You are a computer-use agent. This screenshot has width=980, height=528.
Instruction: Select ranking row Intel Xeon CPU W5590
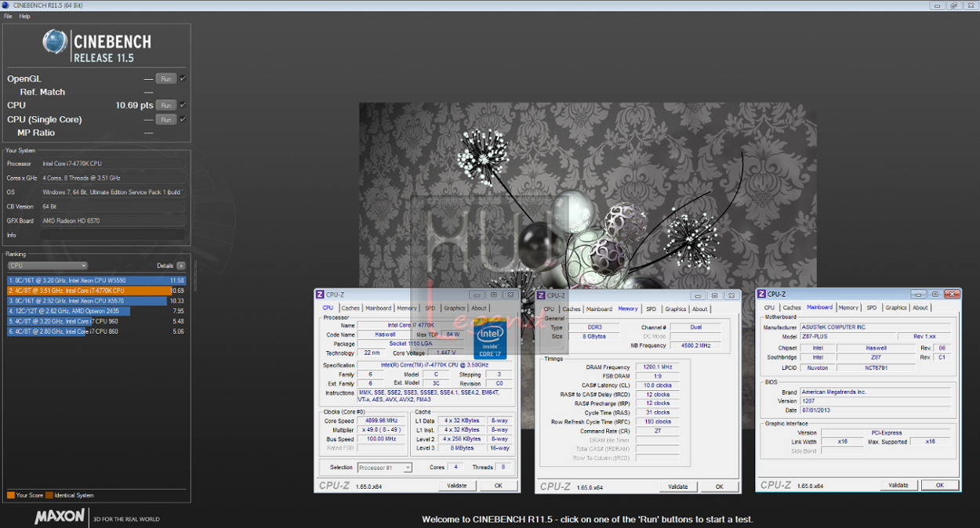[96, 280]
